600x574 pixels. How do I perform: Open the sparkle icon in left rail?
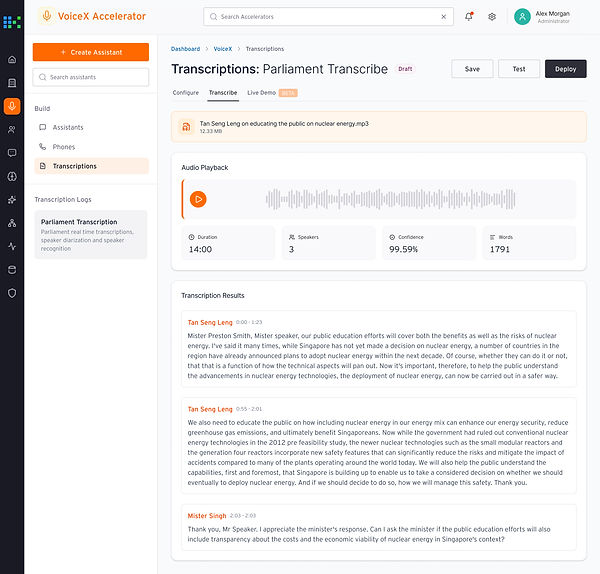[x=12, y=200]
